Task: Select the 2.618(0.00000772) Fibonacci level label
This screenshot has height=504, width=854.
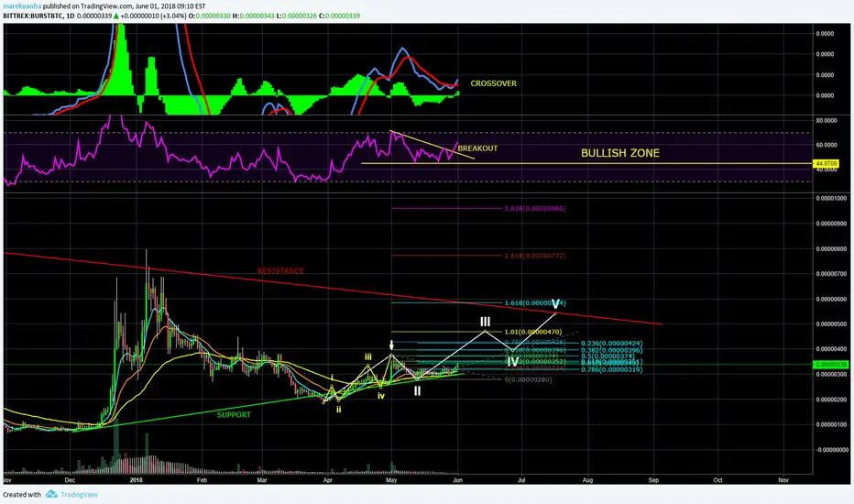Action: tap(535, 256)
